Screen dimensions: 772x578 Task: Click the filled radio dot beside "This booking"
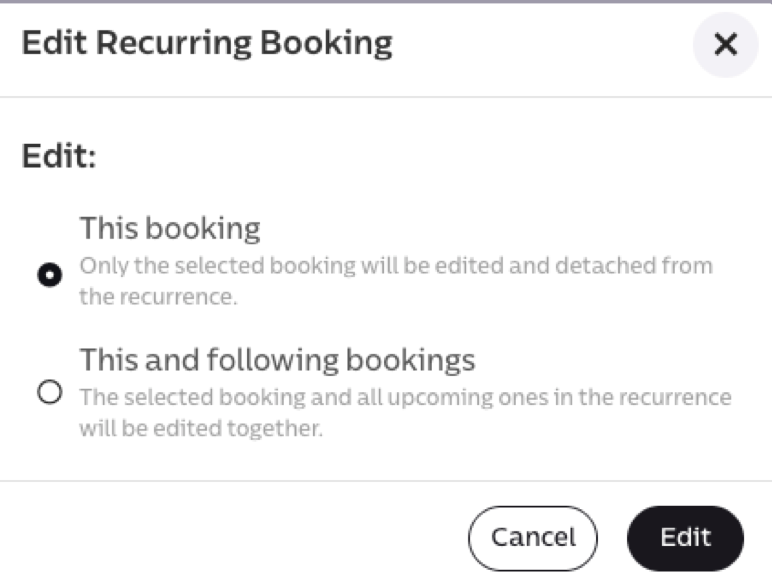pyautogui.click(x=49, y=275)
